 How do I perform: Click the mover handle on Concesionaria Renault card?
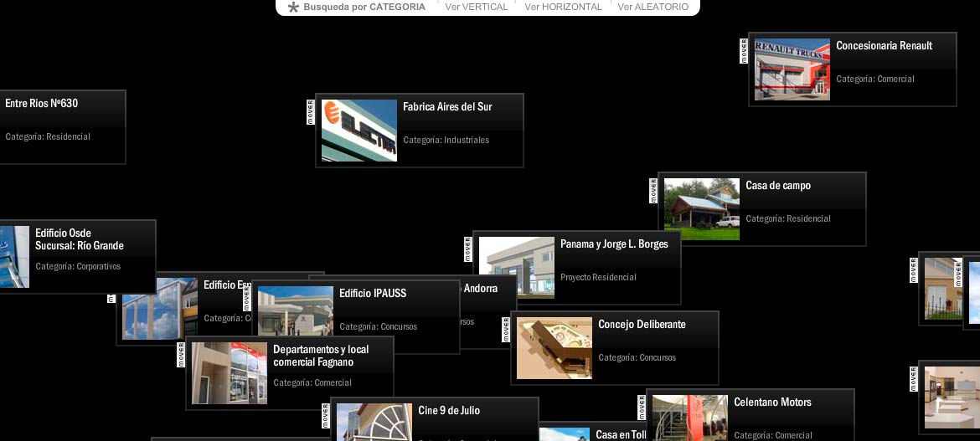tap(744, 50)
